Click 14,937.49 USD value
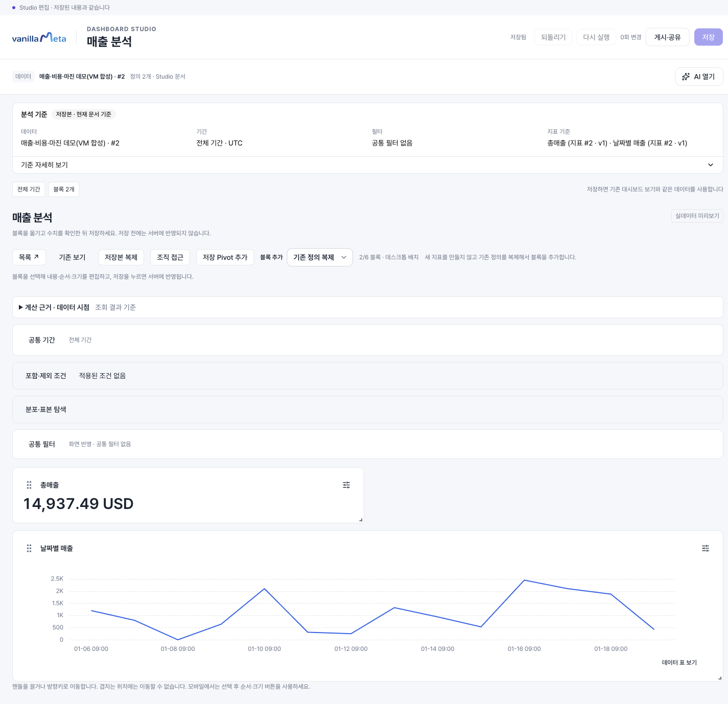This screenshot has width=728, height=704. tap(79, 504)
